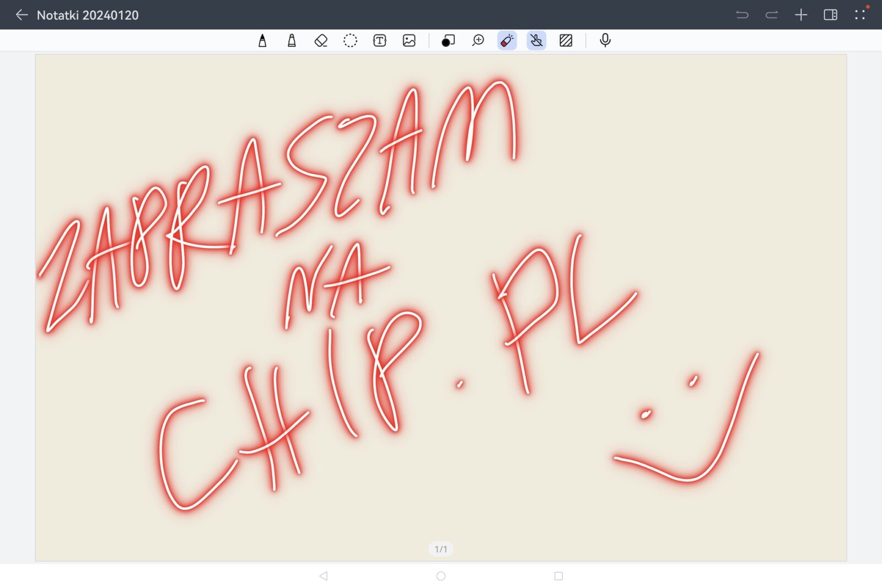
Task: Select the Highlighter marker tool
Action: tap(292, 41)
